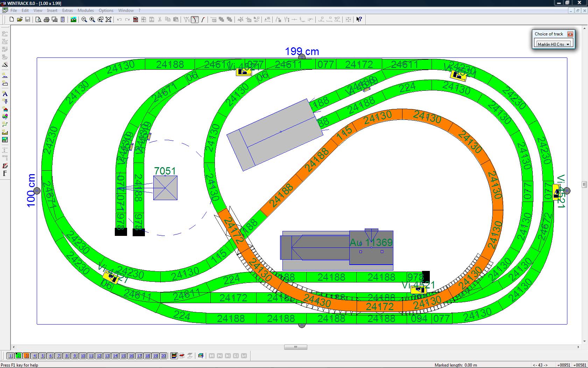
Task: Close the Choice of track panel
Action: point(570,34)
